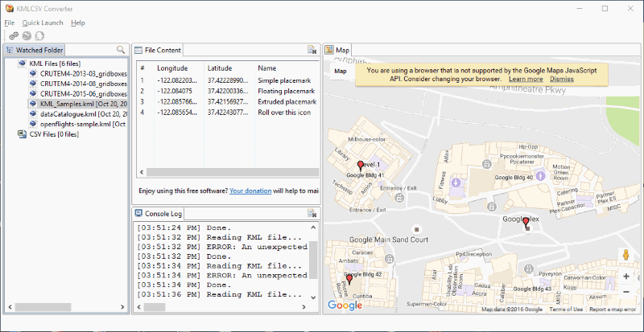The height and width of the screenshot is (332, 644).
Task: Click icon beside dataCatalogue.kml file
Action: click(33, 113)
